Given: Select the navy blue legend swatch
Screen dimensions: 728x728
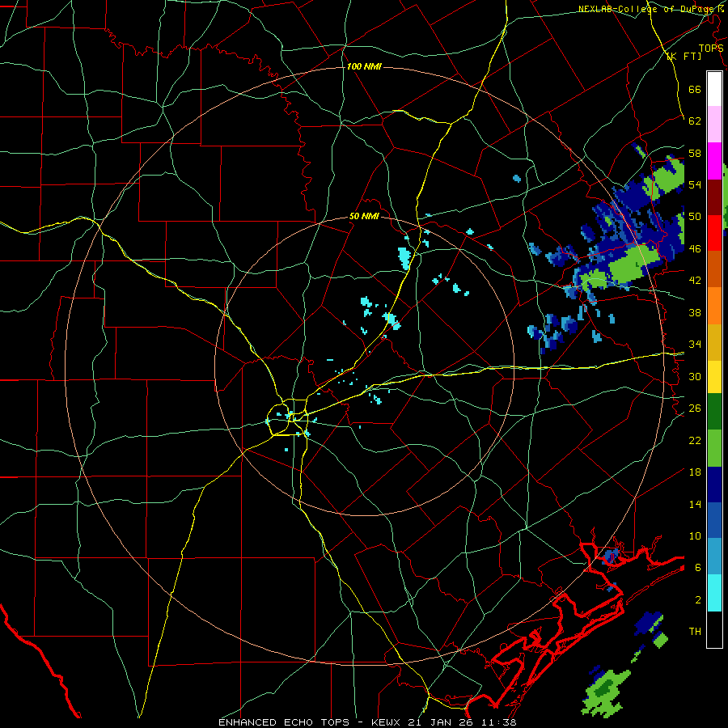Looking at the screenshot, I should 714,485.
